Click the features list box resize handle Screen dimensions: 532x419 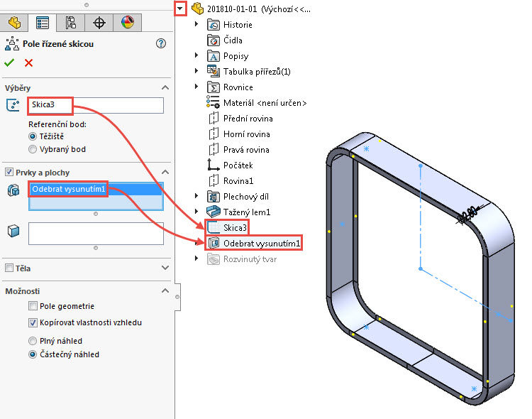(x=96, y=214)
